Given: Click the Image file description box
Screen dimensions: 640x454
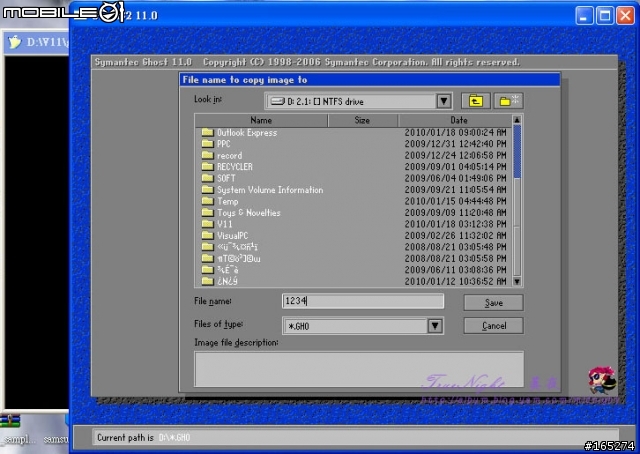Looking at the screenshot, I should 359,369.
